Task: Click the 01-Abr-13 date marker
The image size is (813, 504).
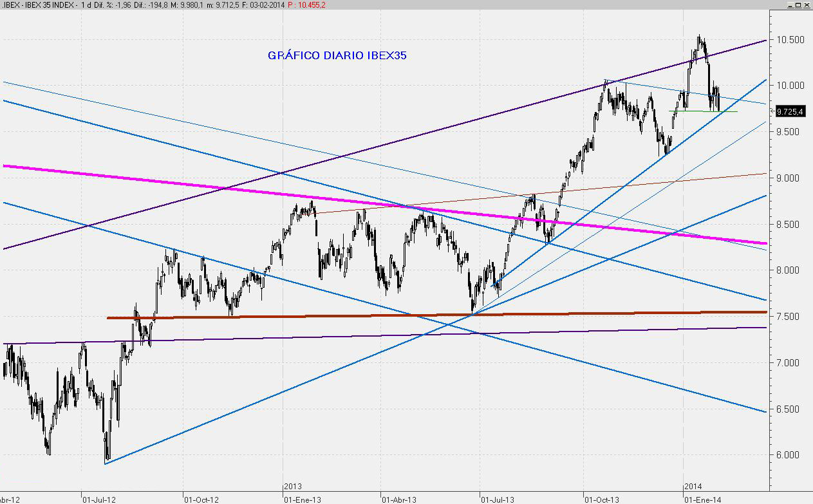Action: pos(399,499)
